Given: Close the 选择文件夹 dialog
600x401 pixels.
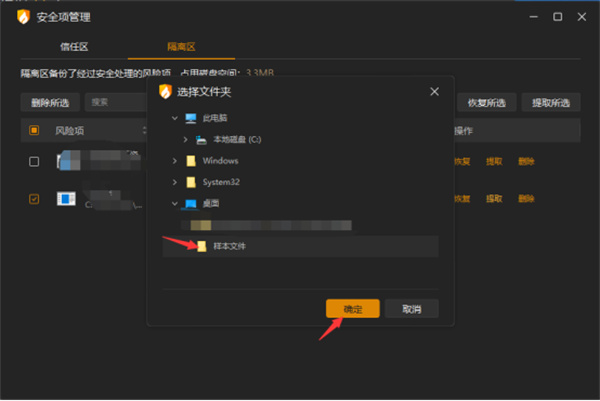Looking at the screenshot, I should coord(434,91).
